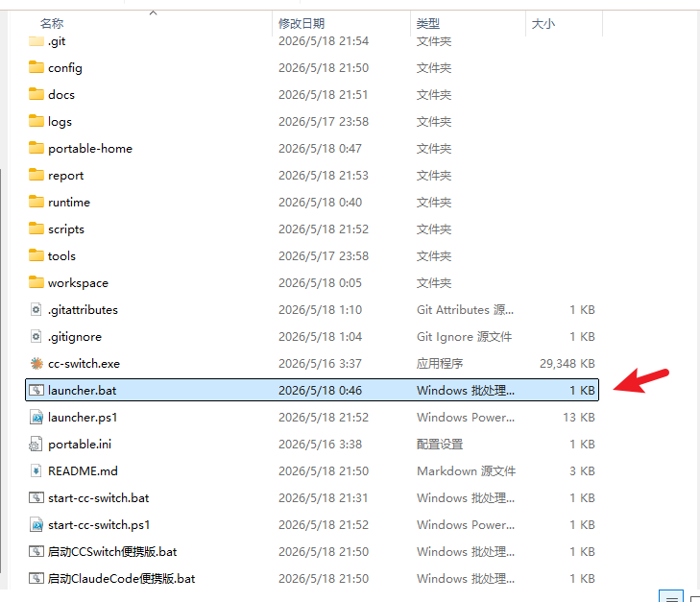Click the 2026/5/16 3:38 date of portable.ini
700x602 pixels.
tap(320, 444)
